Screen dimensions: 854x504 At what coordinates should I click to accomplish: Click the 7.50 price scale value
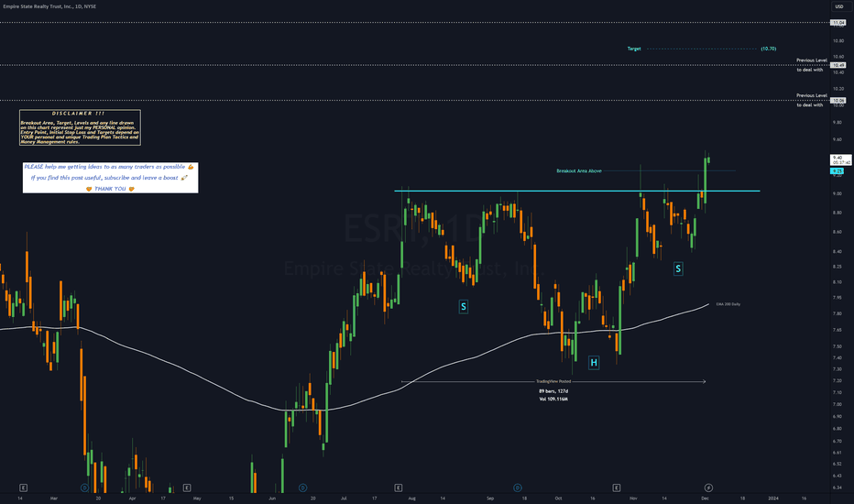[x=838, y=346]
